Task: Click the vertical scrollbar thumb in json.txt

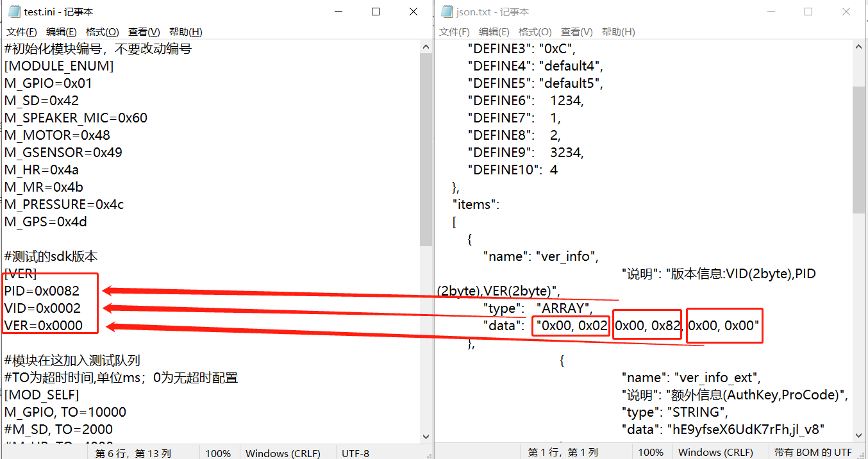Action: click(858, 149)
